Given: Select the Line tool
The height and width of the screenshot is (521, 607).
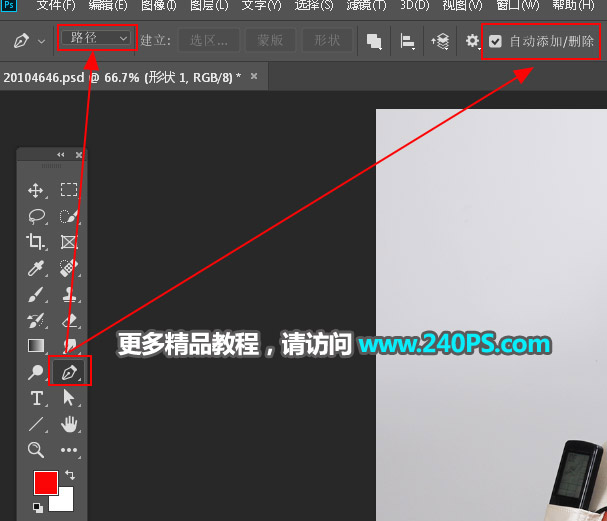Looking at the screenshot, I should [x=36, y=424].
